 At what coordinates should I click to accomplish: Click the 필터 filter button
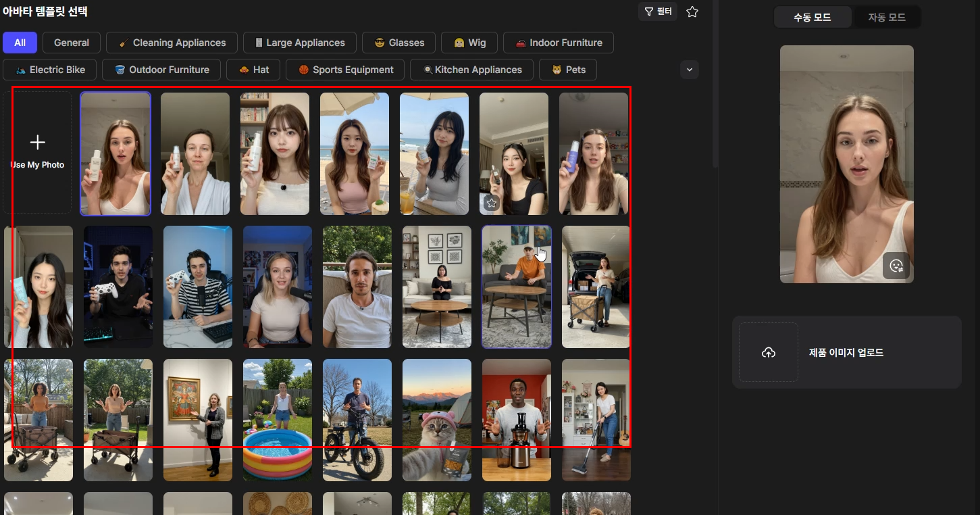(x=658, y=11)
